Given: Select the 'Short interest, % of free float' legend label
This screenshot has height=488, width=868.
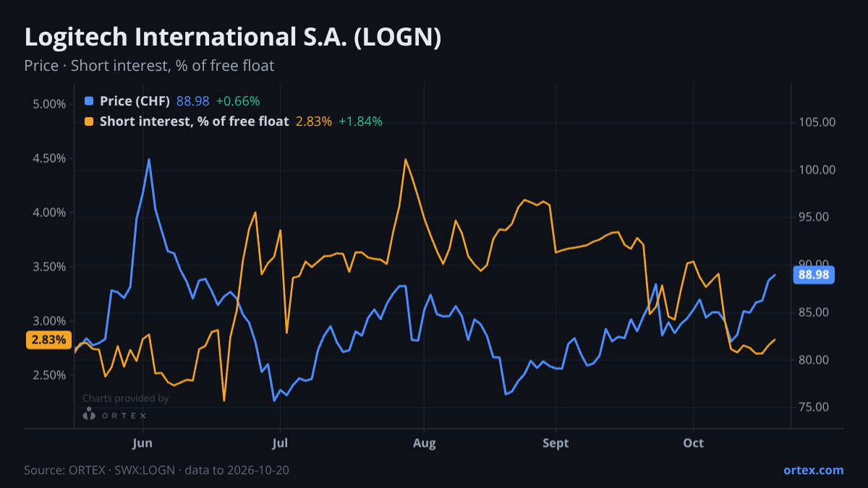Looking at the screenshot, I should (x=194, y=121).
